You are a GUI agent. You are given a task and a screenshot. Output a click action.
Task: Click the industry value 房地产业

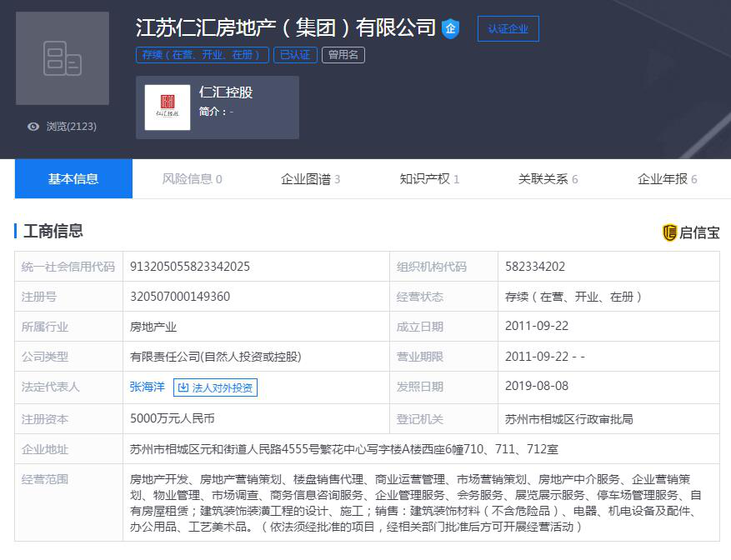[x=153, y=327]
